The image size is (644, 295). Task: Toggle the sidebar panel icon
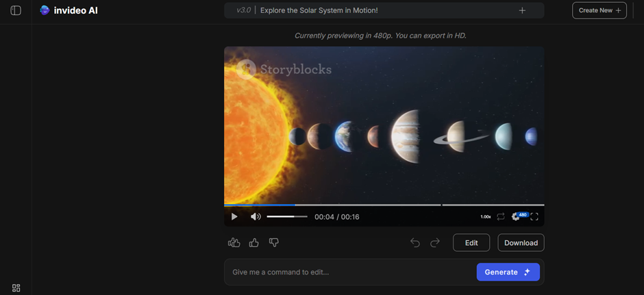click(x=16, y=11)
